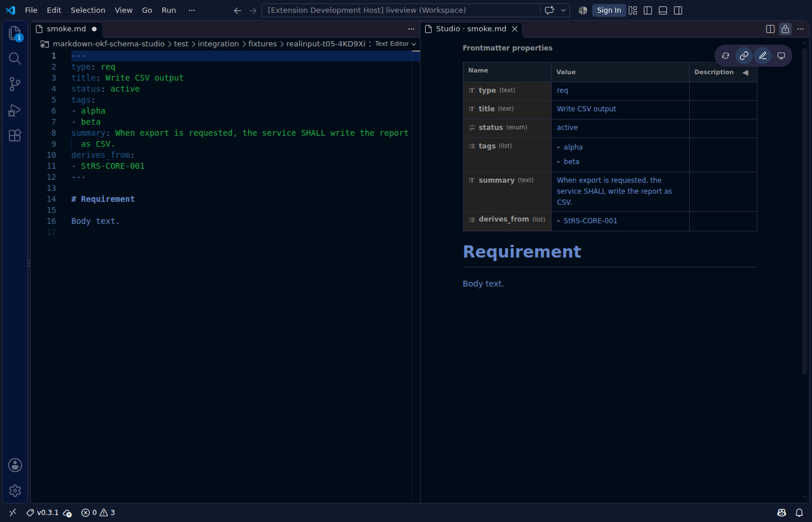Open the remote window indicator in status bar
812x522 pixels.
13,513
